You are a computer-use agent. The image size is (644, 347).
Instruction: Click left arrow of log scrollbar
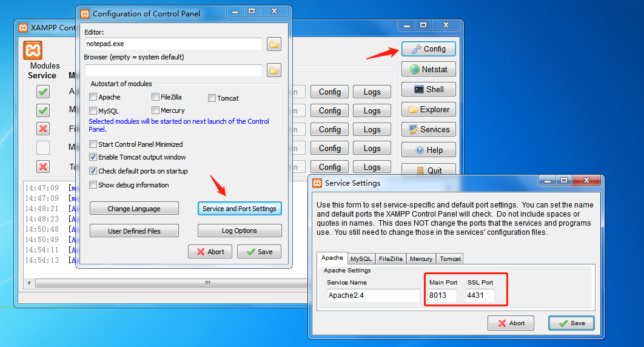29,283
